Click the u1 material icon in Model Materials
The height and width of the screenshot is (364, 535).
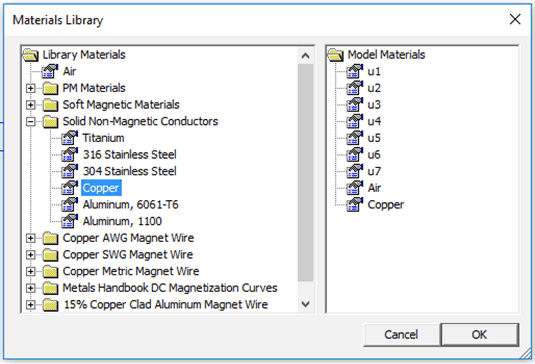pyautogui.click(x=355, y=71)
